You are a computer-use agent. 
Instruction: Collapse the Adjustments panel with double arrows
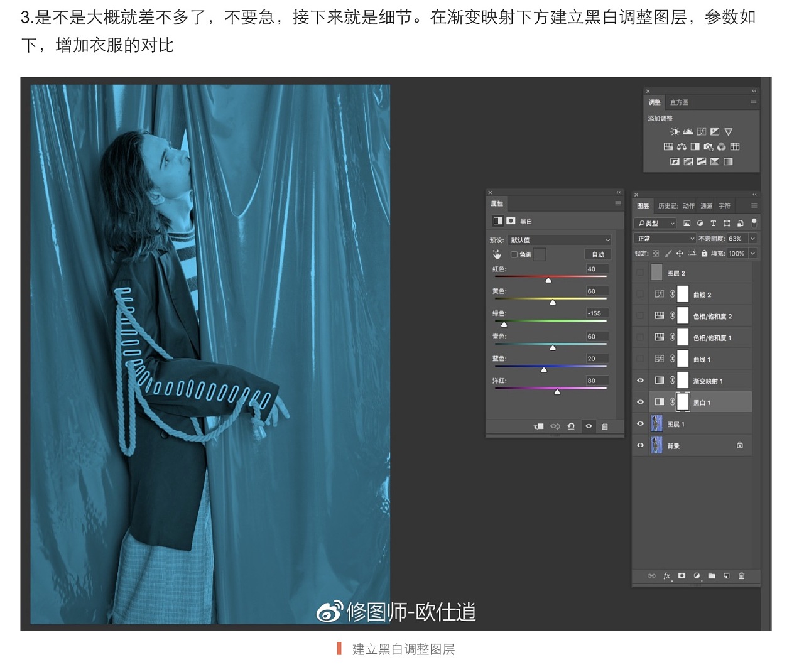[754, 91]
